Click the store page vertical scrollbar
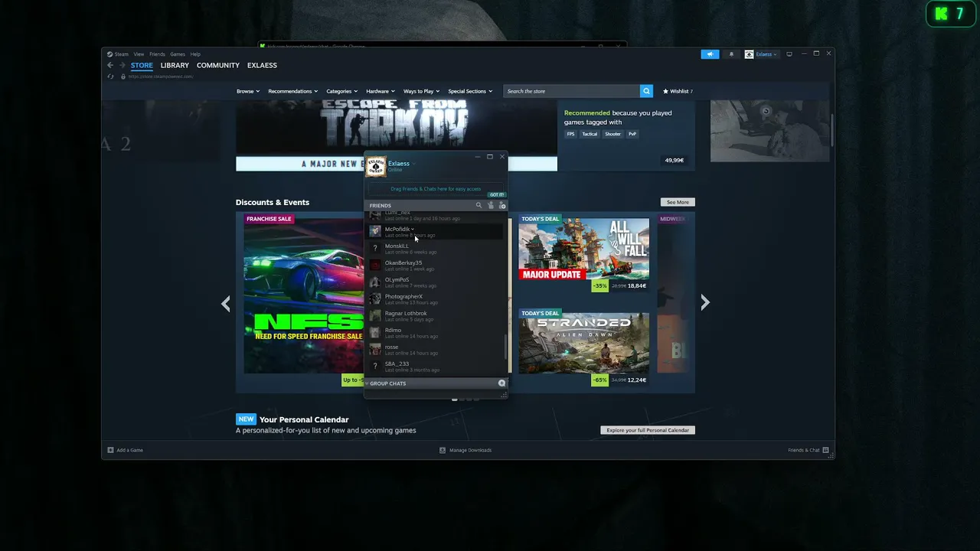The width and height of the screenshot is (980, 551). click(x=832, y=130)
